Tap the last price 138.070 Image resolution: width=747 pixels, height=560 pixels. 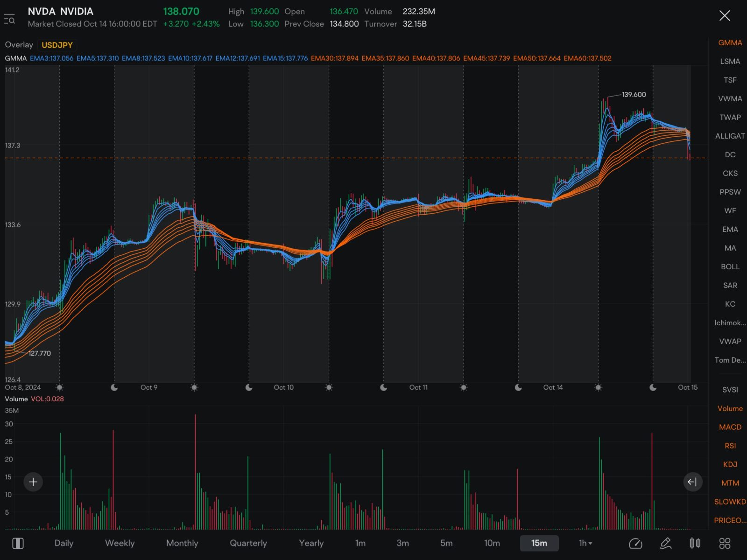[x=181, y=11]
